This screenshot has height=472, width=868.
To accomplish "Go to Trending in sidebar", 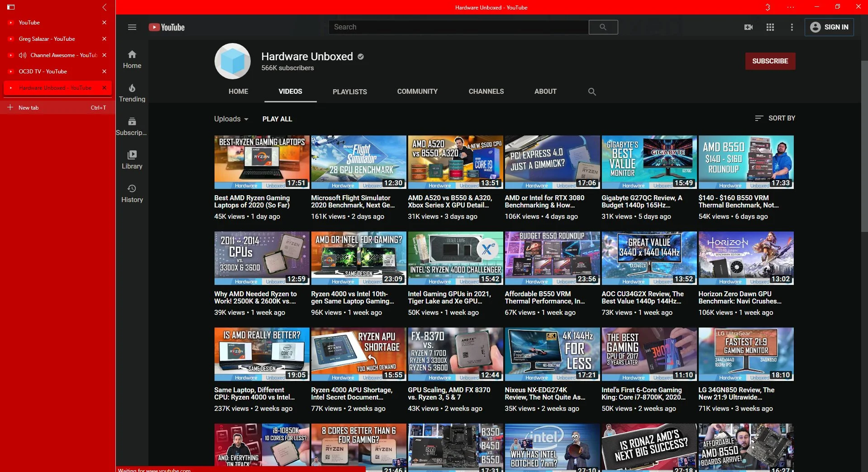I will click(x=132, y=93).
